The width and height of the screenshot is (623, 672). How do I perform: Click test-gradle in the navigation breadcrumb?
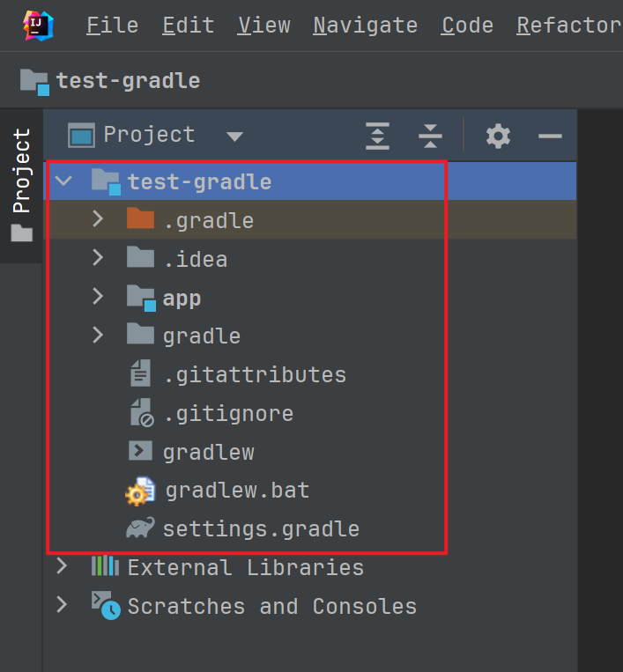128,81
